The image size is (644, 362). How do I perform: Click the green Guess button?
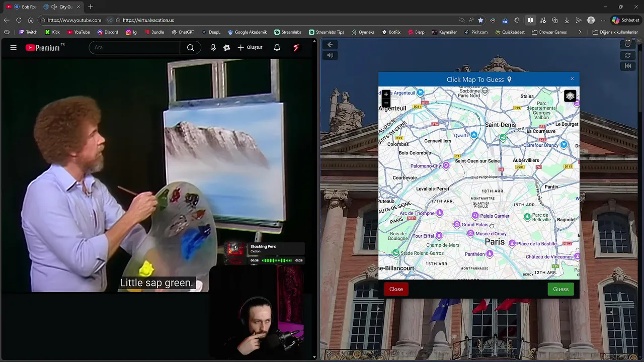[560, 289]
